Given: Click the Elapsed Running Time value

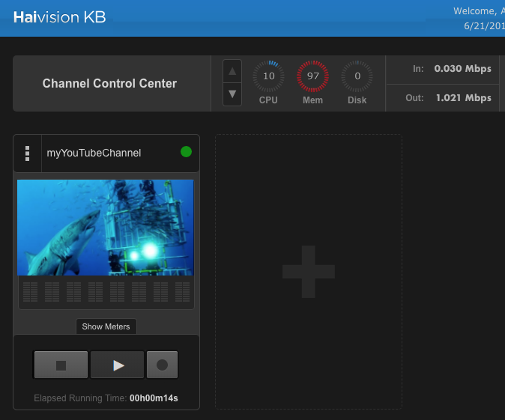Looking at the screenshot, I should (154, 398).
